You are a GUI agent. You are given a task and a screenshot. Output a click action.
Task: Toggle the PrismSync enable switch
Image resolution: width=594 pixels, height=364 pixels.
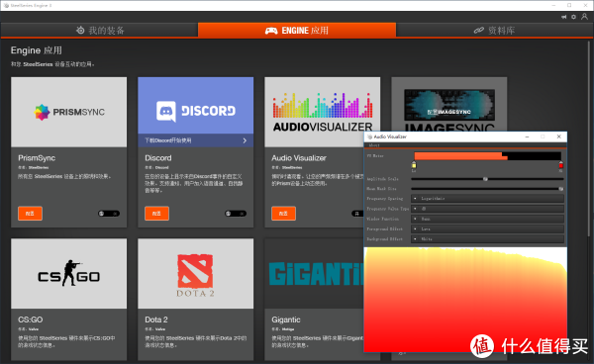tap(109, 214)
